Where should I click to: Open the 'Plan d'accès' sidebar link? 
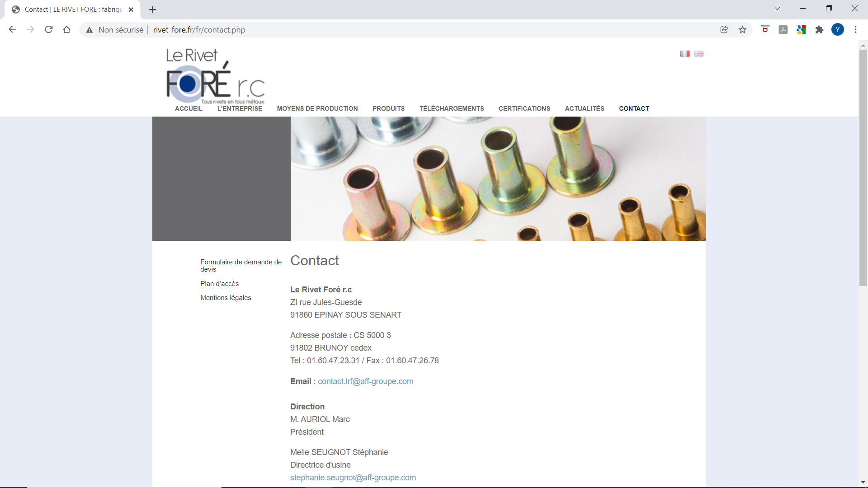219,284
